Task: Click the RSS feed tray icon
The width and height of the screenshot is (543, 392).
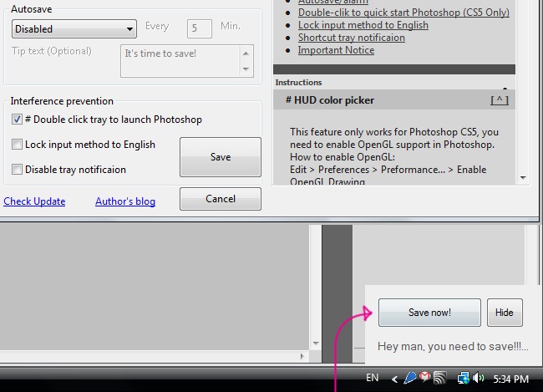Action: pos(439,379)
